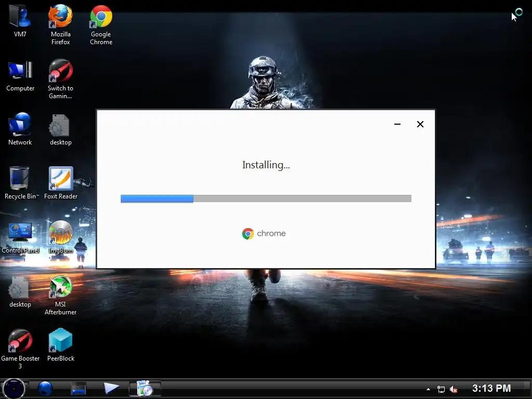Select the Mozilla Firefox desktop shortcut
Viewport: 532px width, 399px height.
point(60,24)
